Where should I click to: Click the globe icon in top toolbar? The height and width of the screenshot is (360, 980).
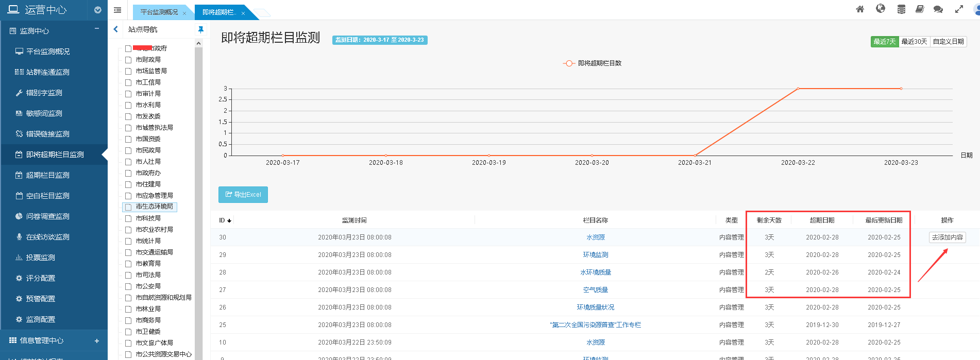tap(880, 9)
